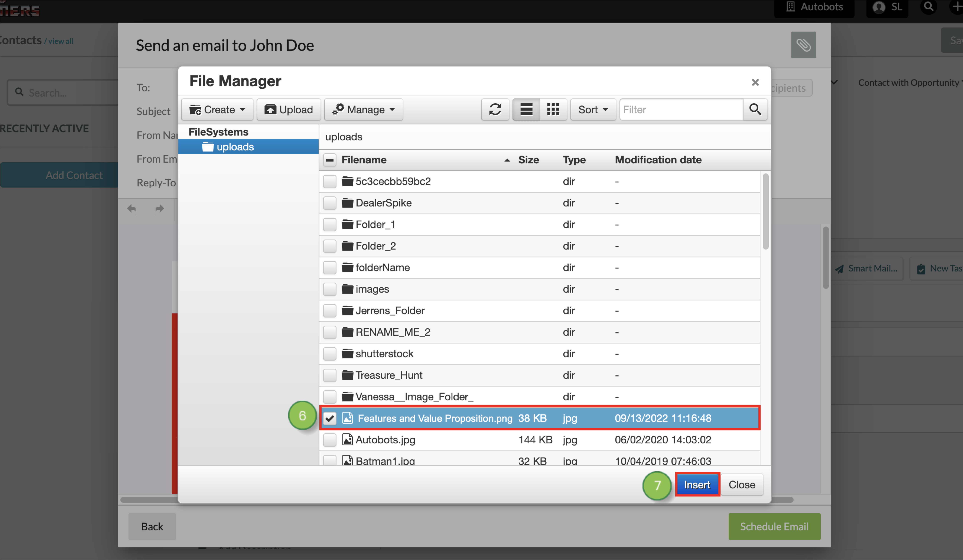Click the FileSystems tree root
963x560 pixels.
pyautogui.click(x=219, y=132)
